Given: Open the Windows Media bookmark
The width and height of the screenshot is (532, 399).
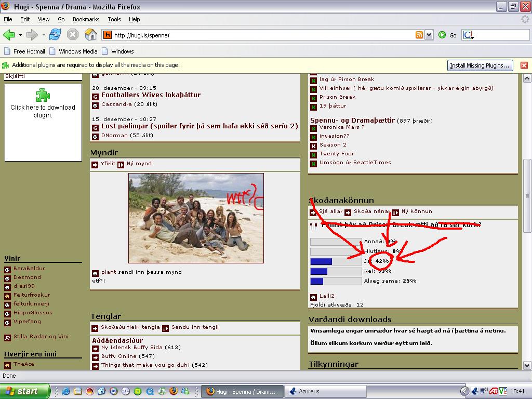Looking at the screenshot, I should tap(74, 51).
